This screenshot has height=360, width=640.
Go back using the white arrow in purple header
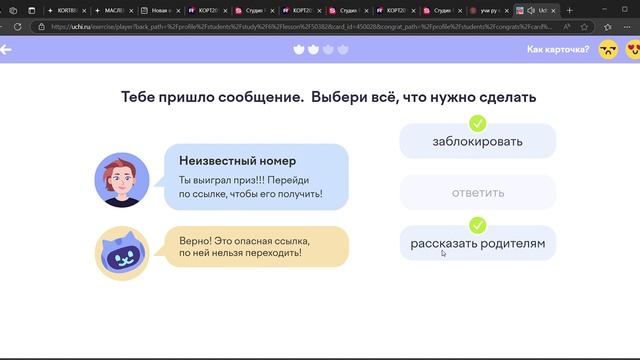click(6, 49)
